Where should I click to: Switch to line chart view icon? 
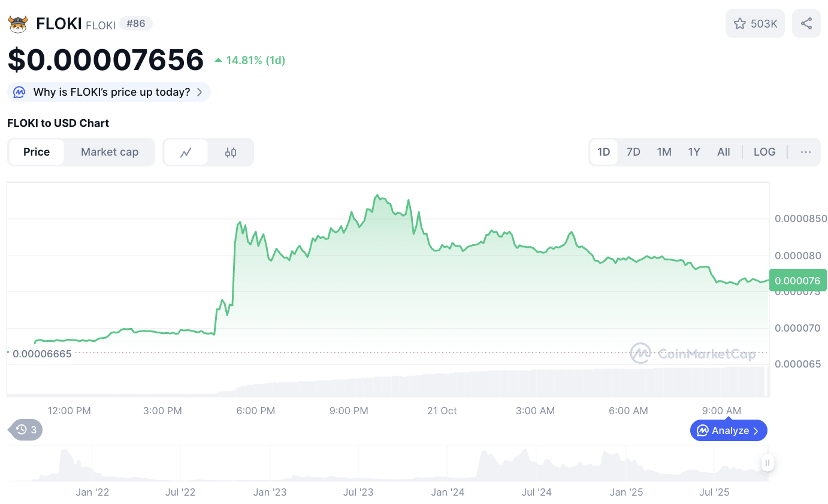point(186,152)
